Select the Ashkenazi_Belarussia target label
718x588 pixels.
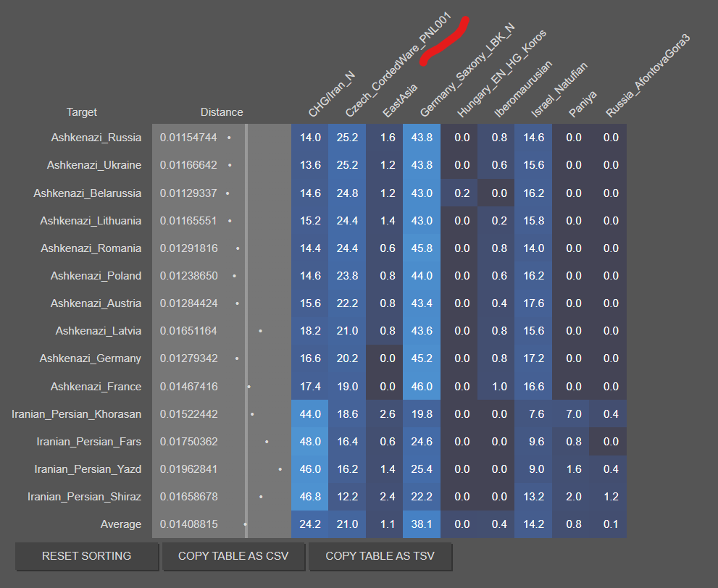[88, 193]
